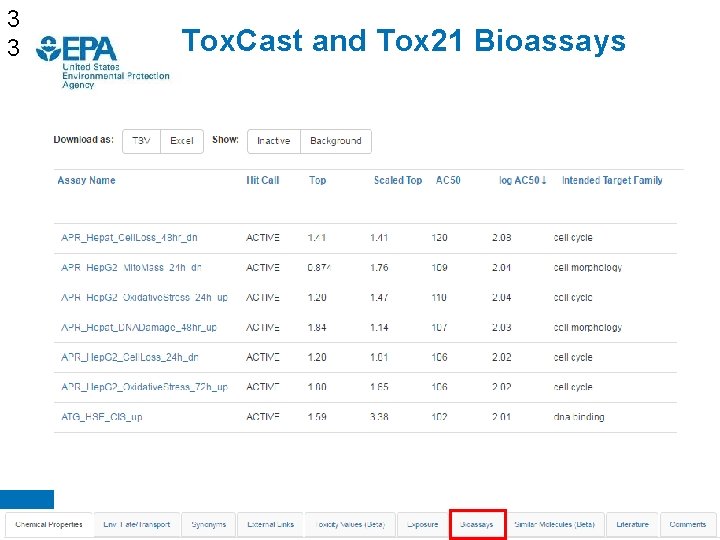This screenshot has width=720, height=540.
Task: Go to the External Links tab
Action: click(270, 524)
